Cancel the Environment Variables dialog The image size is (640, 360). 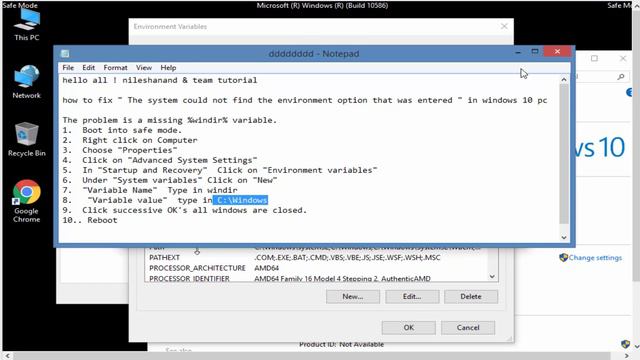click(x=468, y=328)
